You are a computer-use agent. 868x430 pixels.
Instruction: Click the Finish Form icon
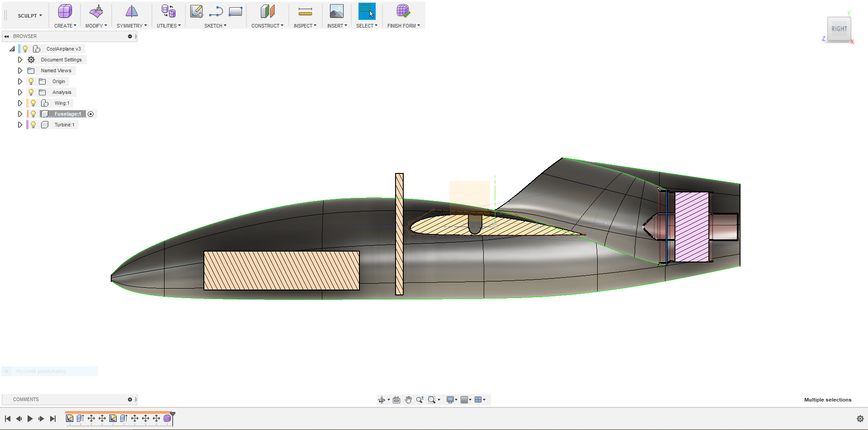click(x=403, y=11)
